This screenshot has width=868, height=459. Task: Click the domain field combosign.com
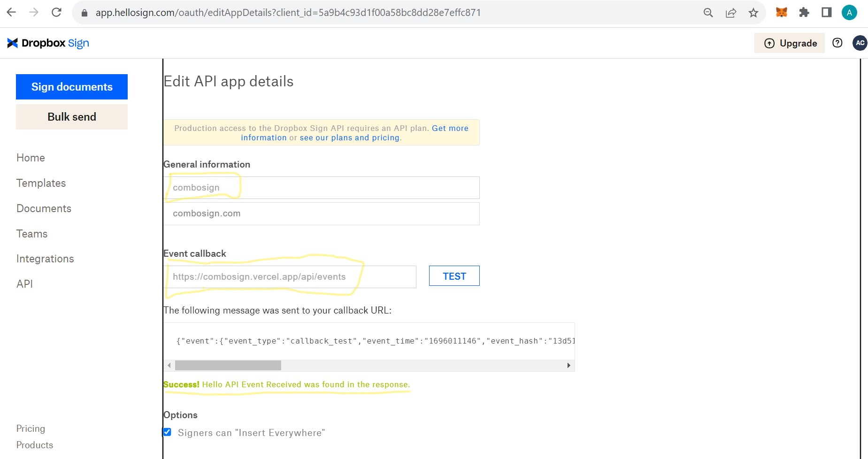(322, 214)
